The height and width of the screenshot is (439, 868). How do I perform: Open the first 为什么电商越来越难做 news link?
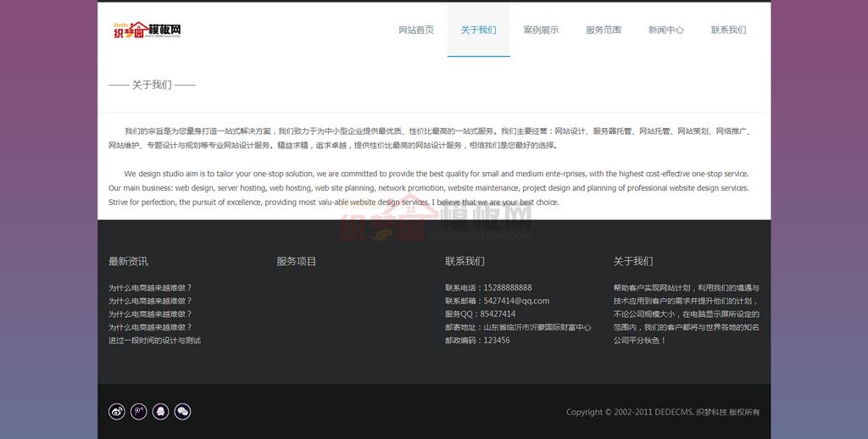point(150,288)
